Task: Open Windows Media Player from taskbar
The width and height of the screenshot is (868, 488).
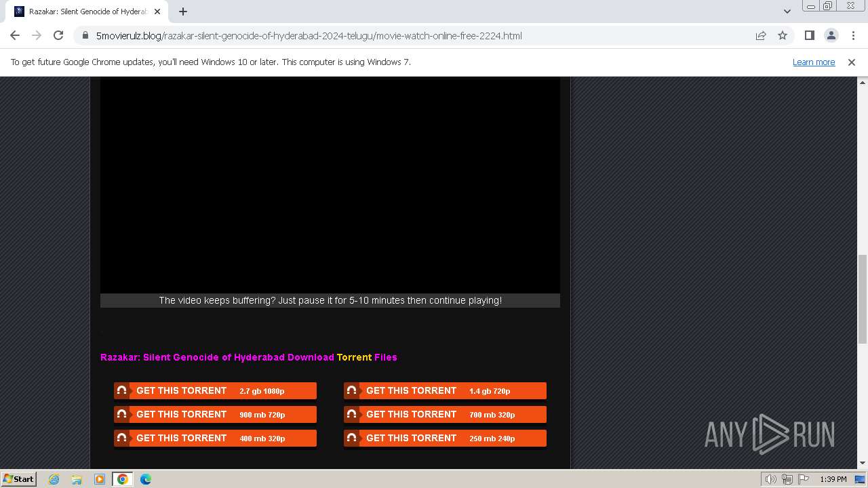Action: pos(100,479)
